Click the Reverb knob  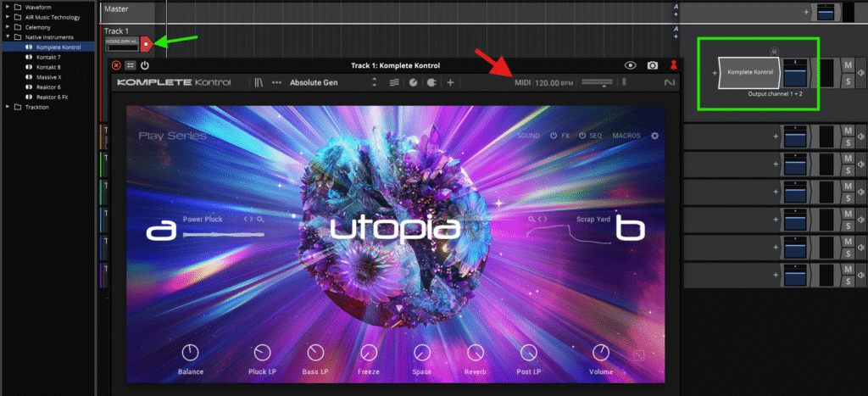click(x=475, y=352)
